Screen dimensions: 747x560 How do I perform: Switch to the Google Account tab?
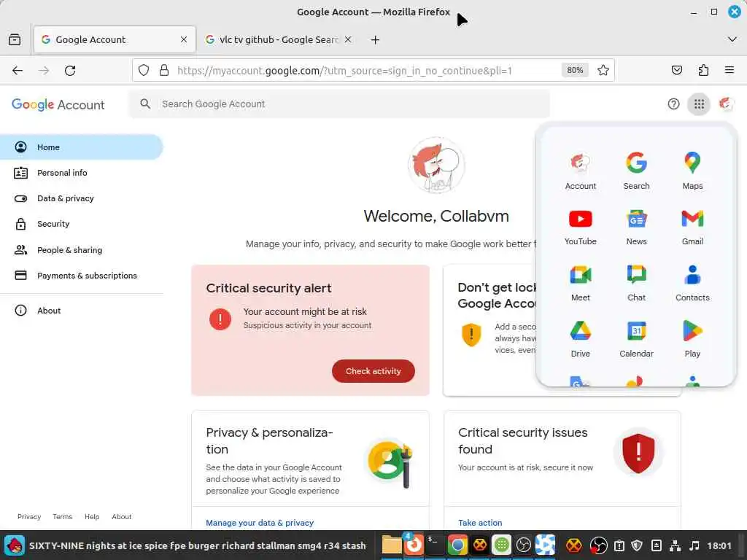115,39
